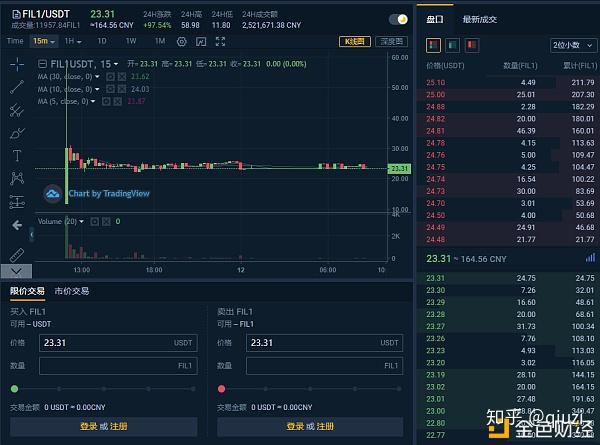Image resolution: width=600 pixels, height=445 pixels.
Task: Click the red sell amount slider handle
Action: 221,389
